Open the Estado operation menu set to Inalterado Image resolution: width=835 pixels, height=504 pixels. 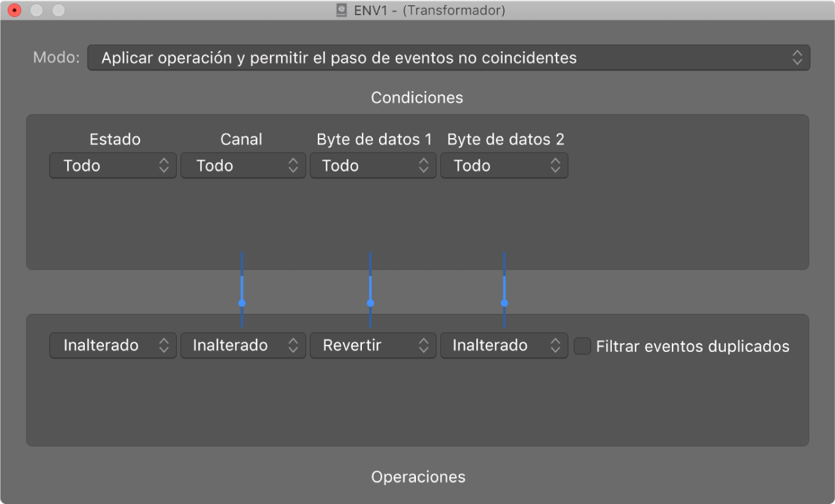(x=113, y=345)
